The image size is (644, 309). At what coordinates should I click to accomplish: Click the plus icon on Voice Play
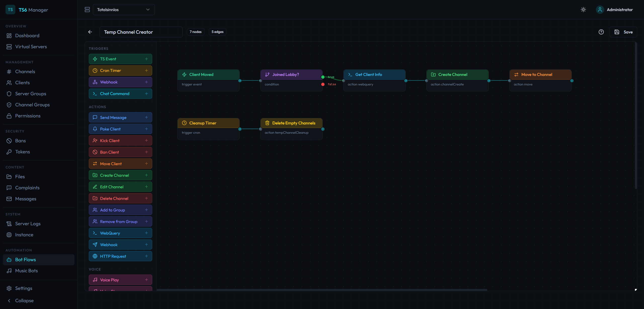146,280
